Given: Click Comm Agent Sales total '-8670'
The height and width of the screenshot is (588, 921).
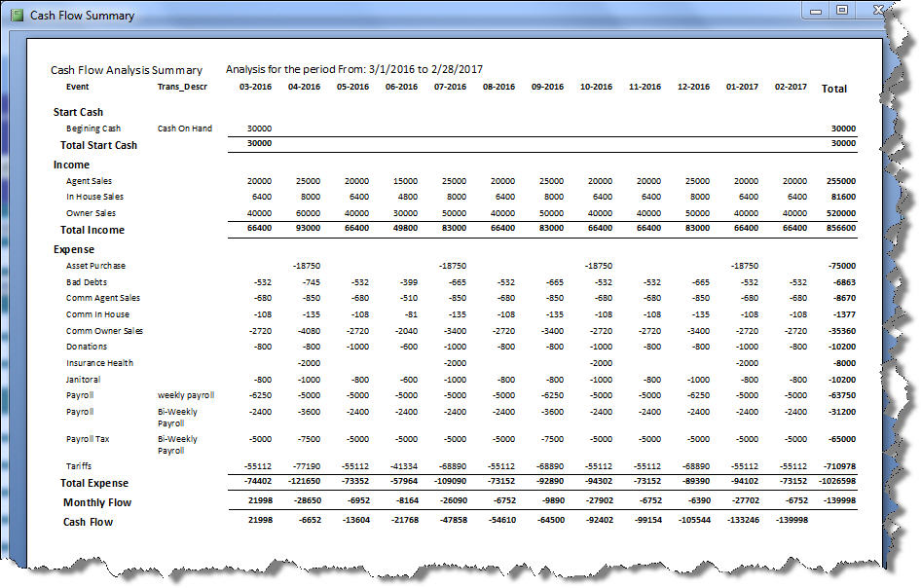Looking at the screenshot, I should click(844, 298).
